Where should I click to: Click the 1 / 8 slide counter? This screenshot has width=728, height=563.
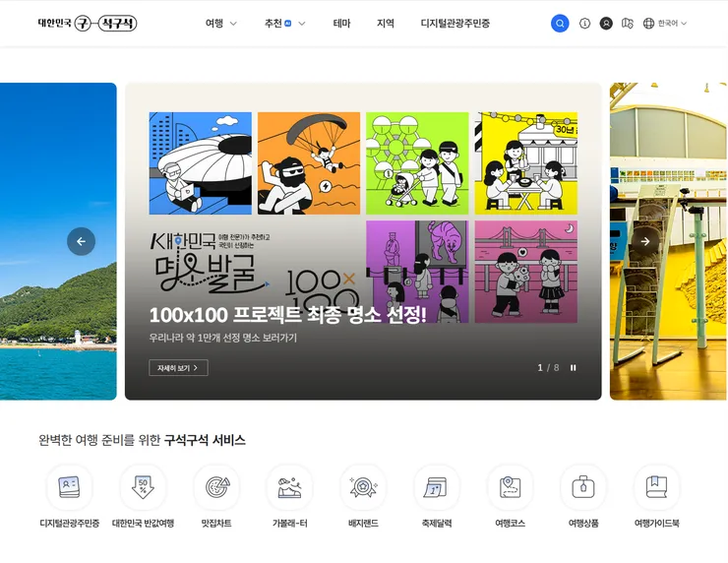[548, 367]
